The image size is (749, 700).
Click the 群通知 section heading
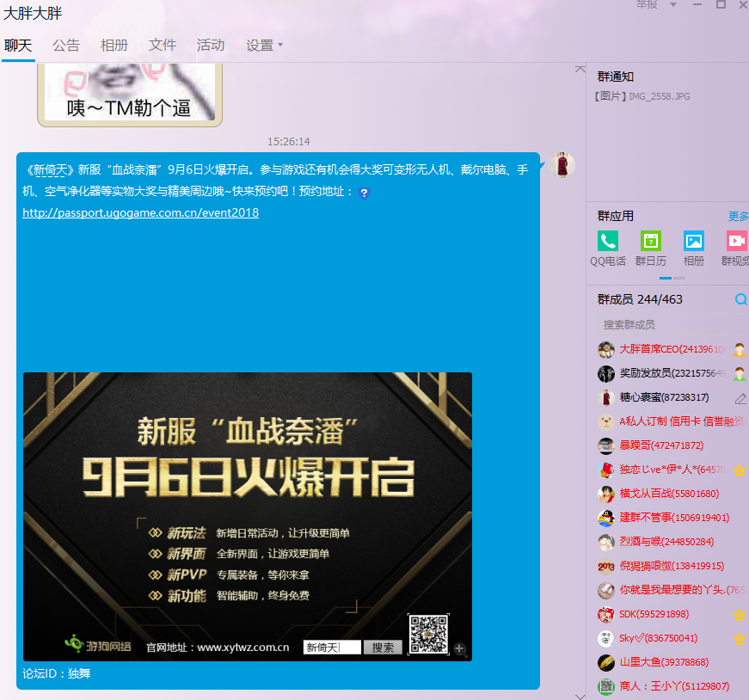click(616, 77)
